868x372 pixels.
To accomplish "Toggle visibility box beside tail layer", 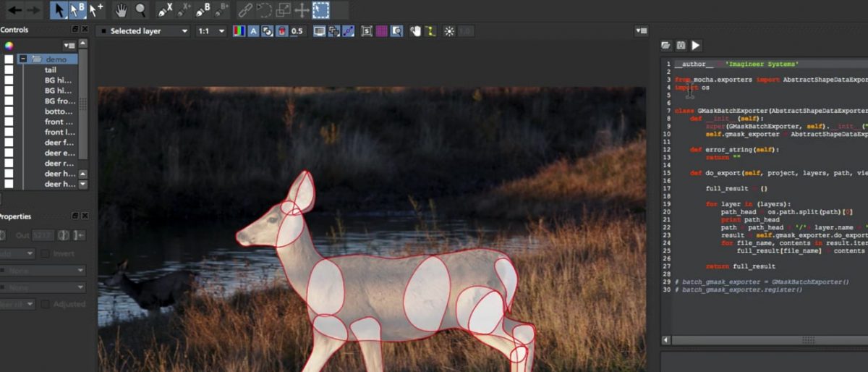I will click(9, 70).
